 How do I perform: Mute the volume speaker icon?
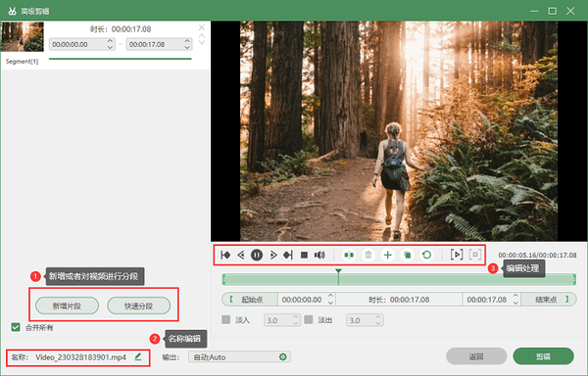[x=319, y=255]
